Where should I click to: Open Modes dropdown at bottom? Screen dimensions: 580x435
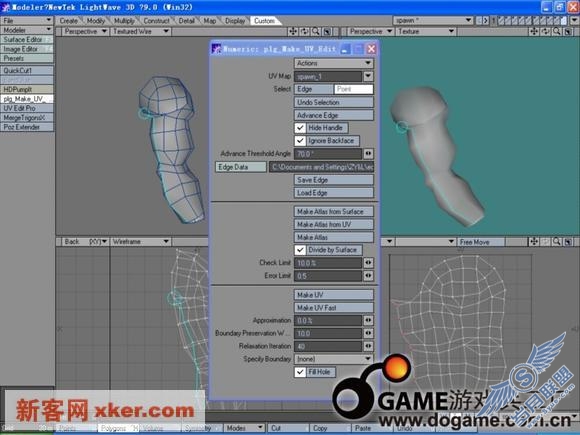(244, 428)
